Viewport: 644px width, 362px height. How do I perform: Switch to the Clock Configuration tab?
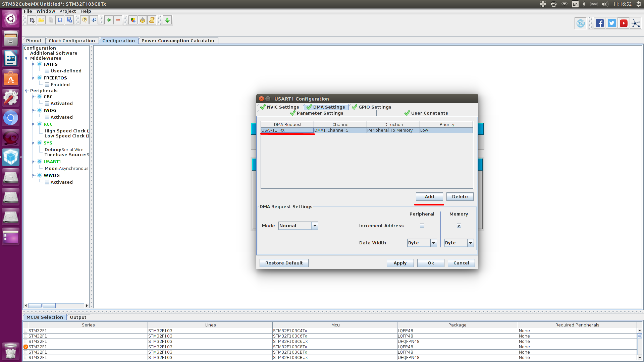(x=72, y=41)
